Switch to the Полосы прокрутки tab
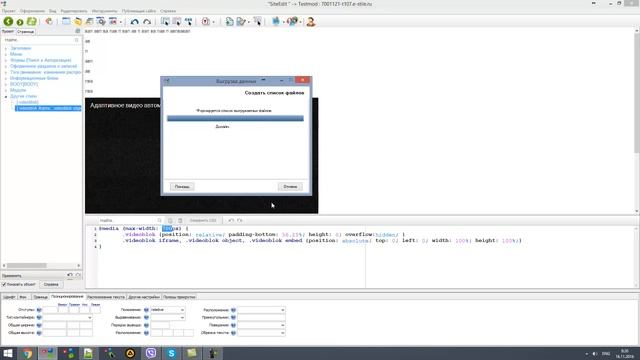The height and width of the screenshot is (360, 640). (x=179, y=297)
